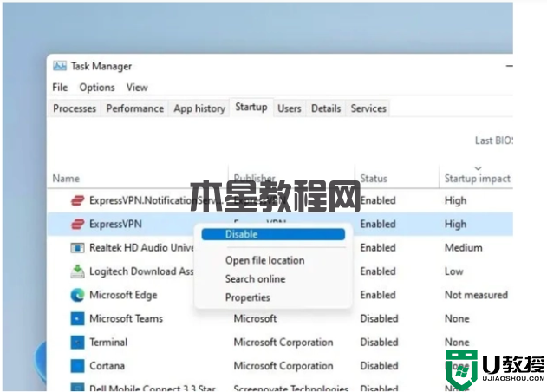Click High impact of ExpressVPN row
The width and height of the screenshot is (547, 392).
click(456, 224)
